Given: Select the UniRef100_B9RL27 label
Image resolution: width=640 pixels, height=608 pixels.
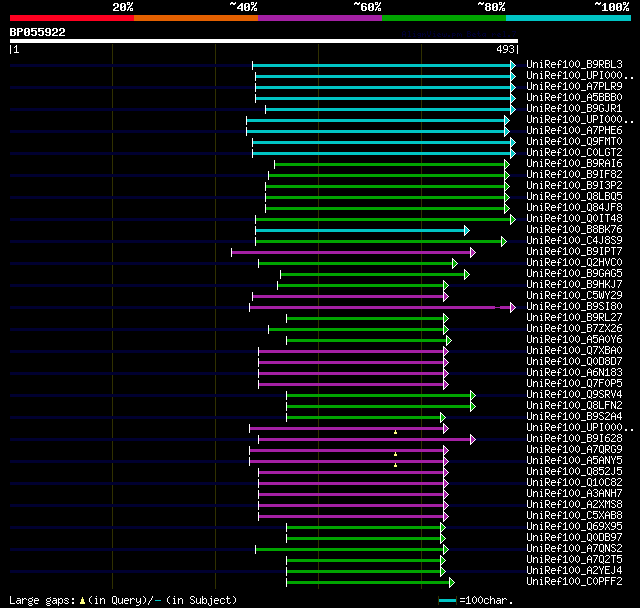Looking at the screenshot, I should pyautogui.click(x=574, y=318).
